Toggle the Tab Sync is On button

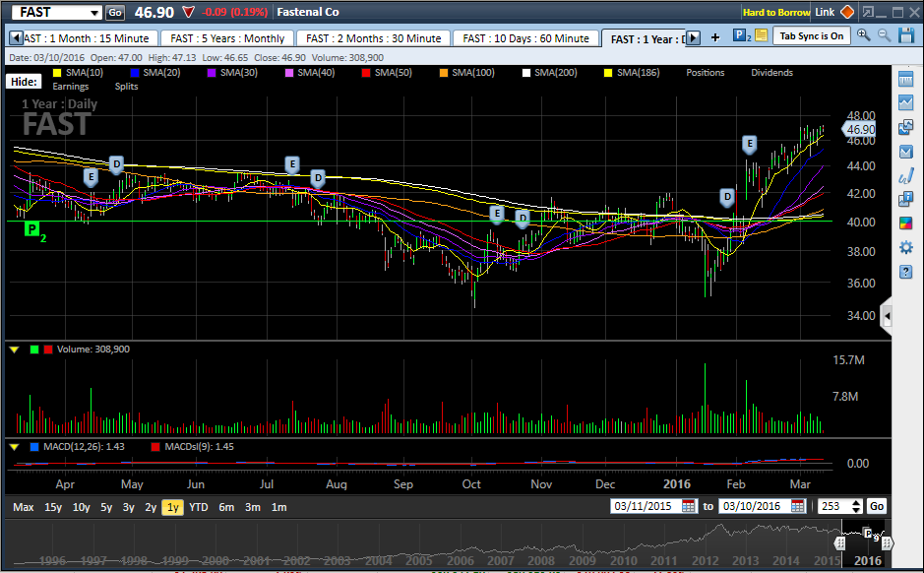coord(812,36)
